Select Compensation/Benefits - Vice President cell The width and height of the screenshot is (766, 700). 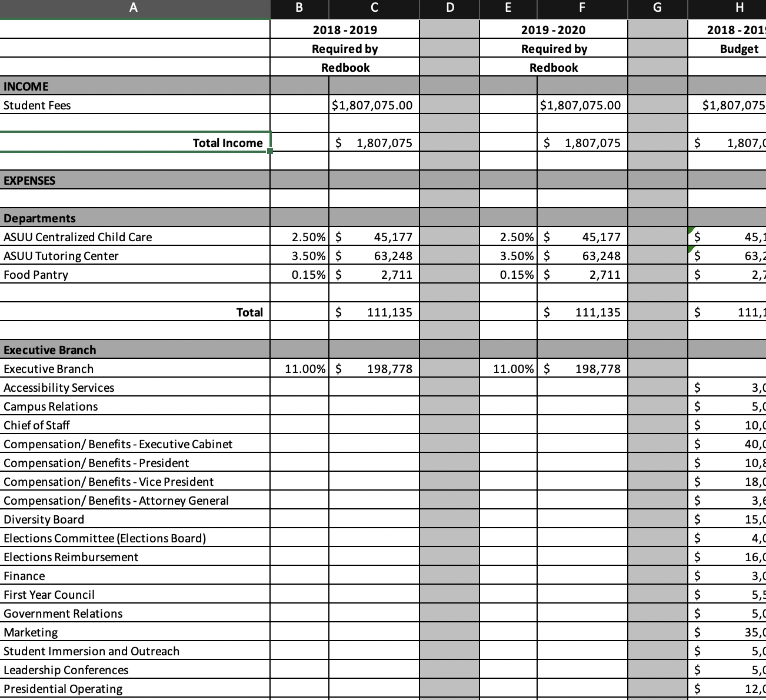click(x=135, y=481)
